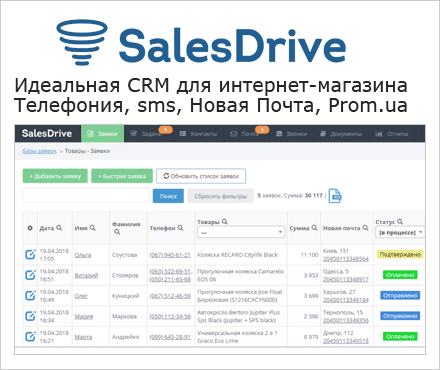Click search icon in Имя column header
440x370 pixels.
pos(93,228)
